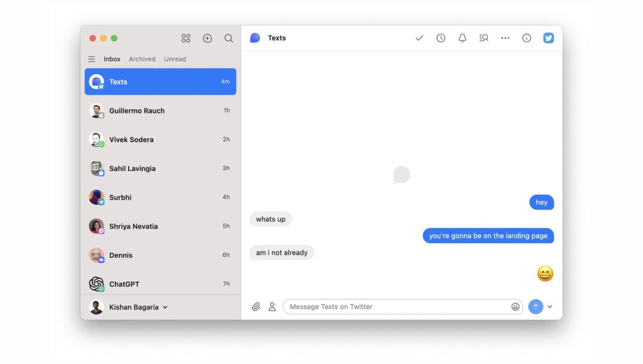
Task: Toggle notifications with the bell icon
Action: click(x=462, y=38)
